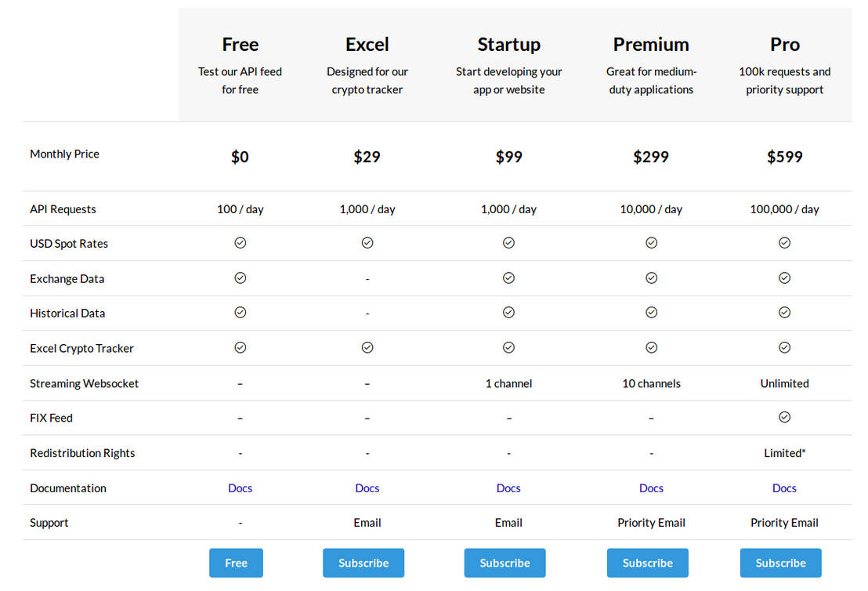The width and height of the screenshot is (868, 591).
Task: Click Free plan USD Spot Rates checkmark
Action: tap(240, 243)
